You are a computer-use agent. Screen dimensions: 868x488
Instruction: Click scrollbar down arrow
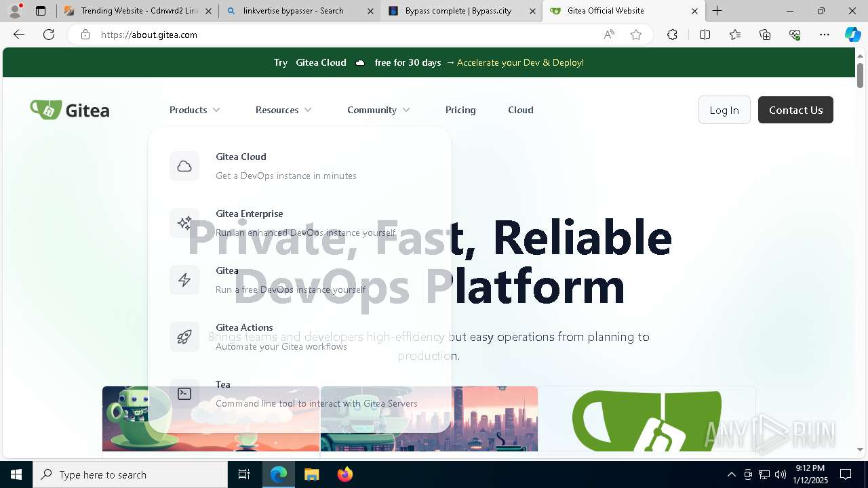pyautogui.click(x=860, y=449)
